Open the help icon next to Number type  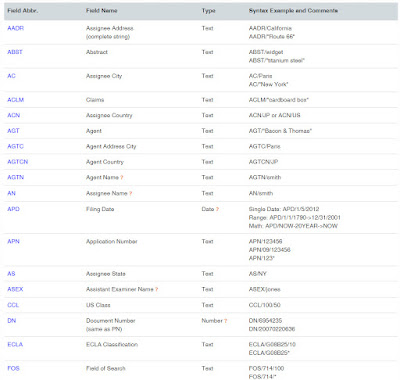[x=226, y=321]
